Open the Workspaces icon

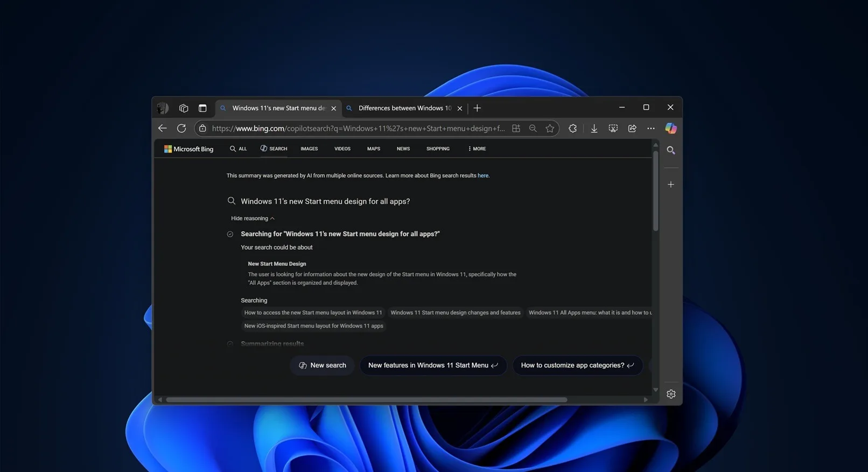point(184,108)
